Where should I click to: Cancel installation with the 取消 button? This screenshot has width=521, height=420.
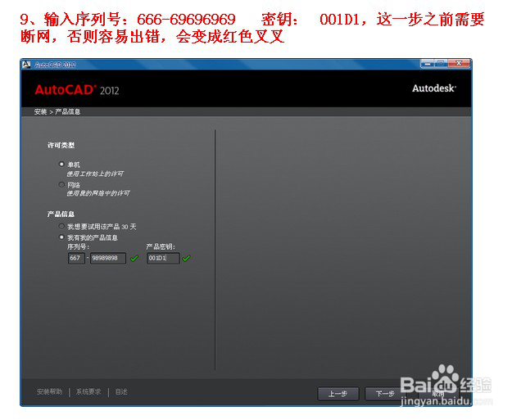[x=438, y=394]
